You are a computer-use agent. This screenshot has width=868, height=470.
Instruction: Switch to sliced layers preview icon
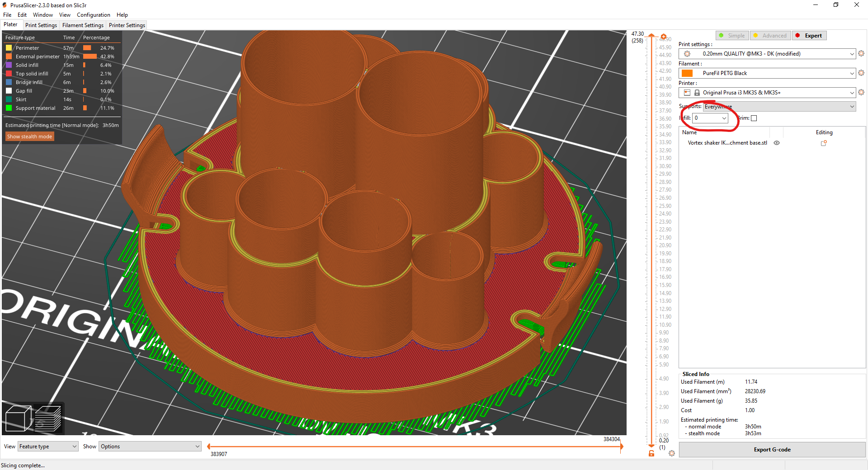(x=48, y=418)
